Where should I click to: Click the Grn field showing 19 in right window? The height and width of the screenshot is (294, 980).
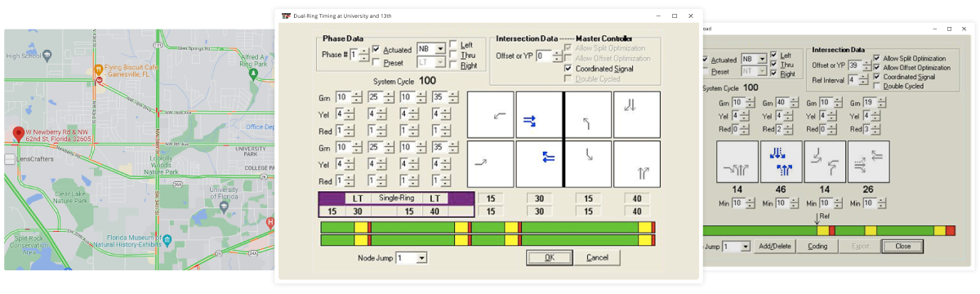[871, 103]
